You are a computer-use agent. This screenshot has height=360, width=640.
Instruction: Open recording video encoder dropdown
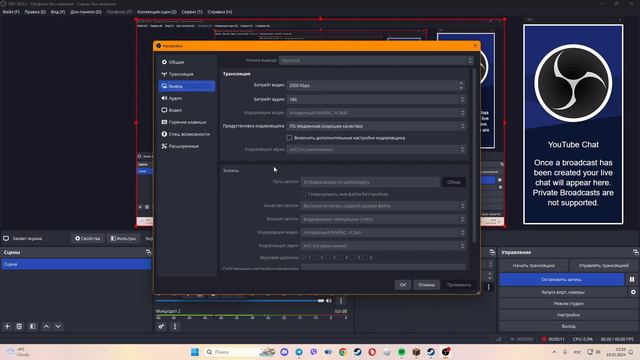(x=383, y=233)
